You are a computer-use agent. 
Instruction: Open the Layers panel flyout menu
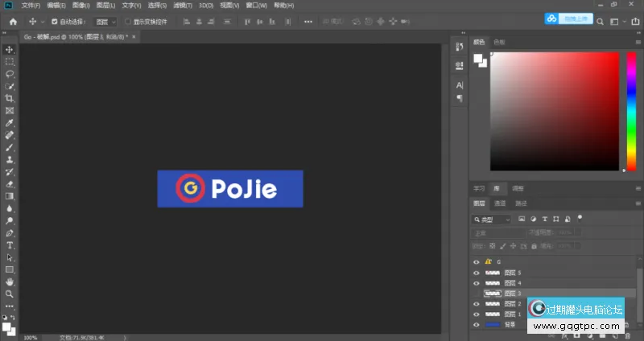638,203
